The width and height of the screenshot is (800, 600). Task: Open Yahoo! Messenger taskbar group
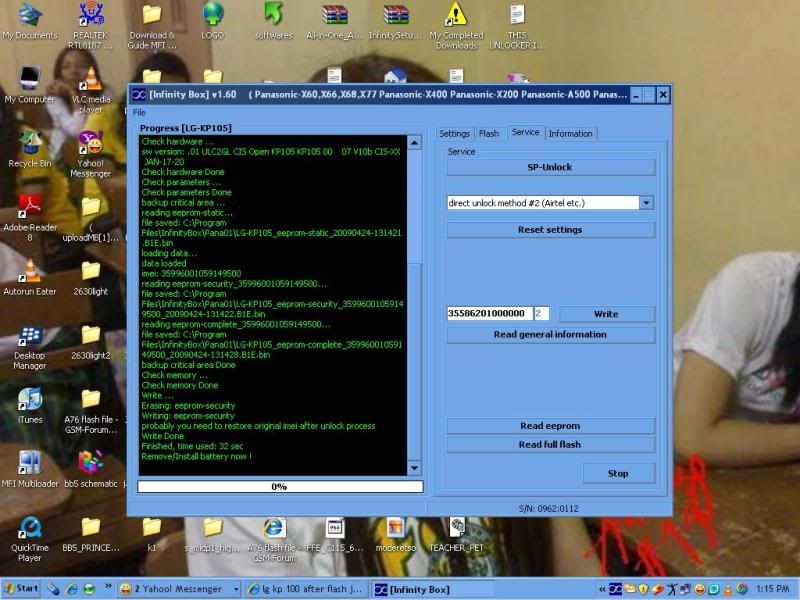(179, 589)
